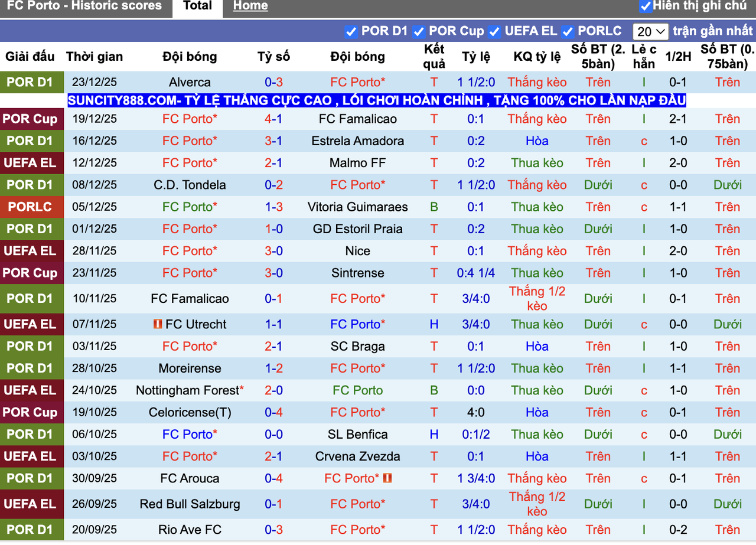Open GD Estoril Praia team link
Viewport: 756px width, 545px height.
(358, 229)
